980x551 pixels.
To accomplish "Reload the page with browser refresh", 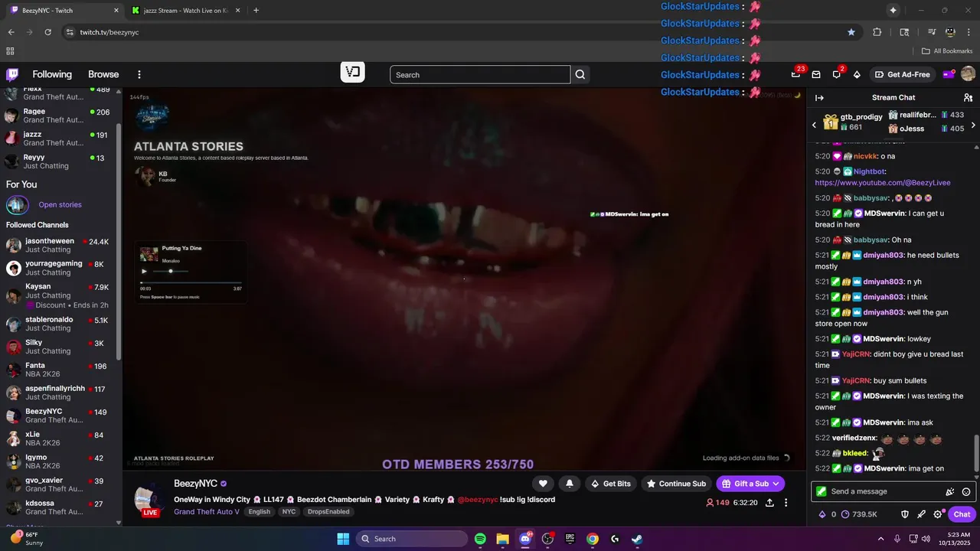I will click(47, 32).
